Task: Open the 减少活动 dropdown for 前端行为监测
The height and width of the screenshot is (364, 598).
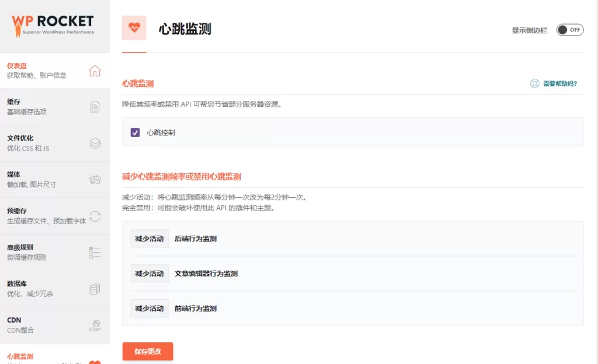Action: point(148,309)
